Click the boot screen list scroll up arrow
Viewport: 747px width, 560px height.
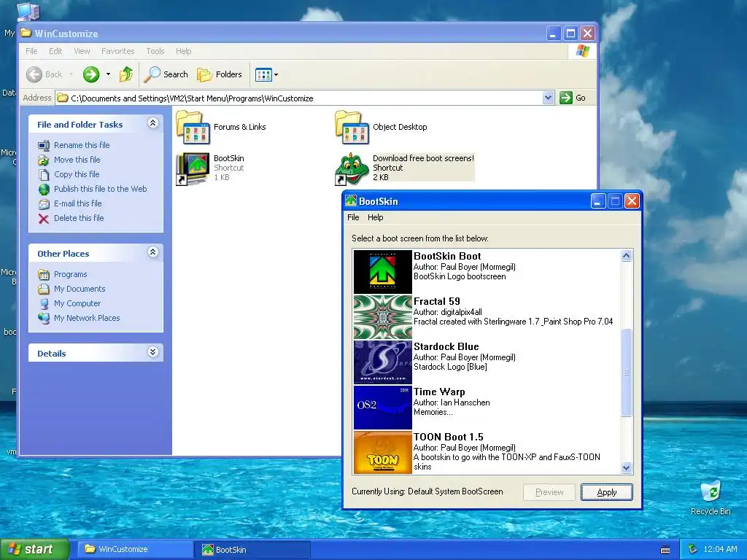tap(627, 256)
